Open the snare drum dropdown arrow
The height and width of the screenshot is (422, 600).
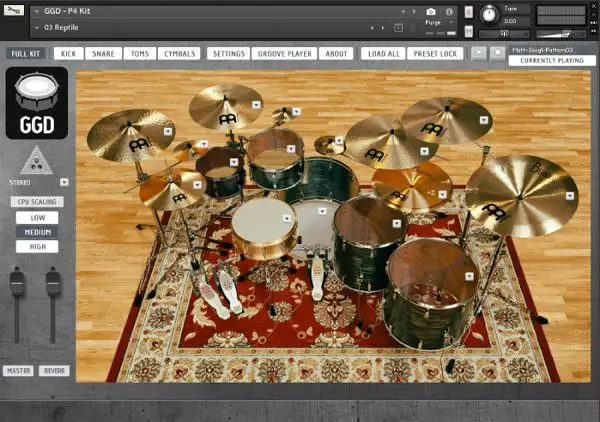coord(286,217)
